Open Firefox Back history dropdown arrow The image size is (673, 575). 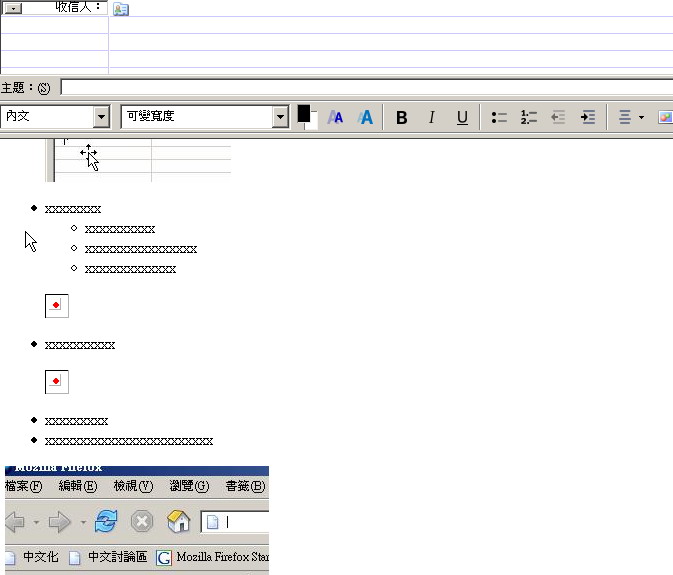[36, 522]
